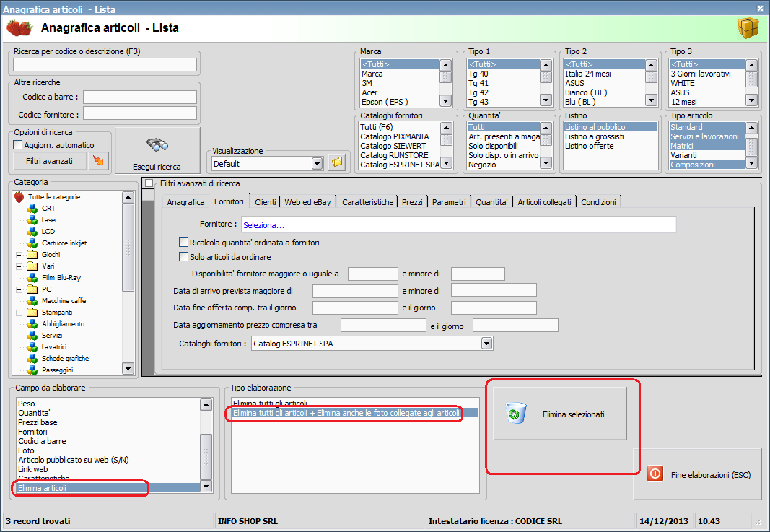Open the Visualizzazione Default dropdown

[x=317, y=164]
